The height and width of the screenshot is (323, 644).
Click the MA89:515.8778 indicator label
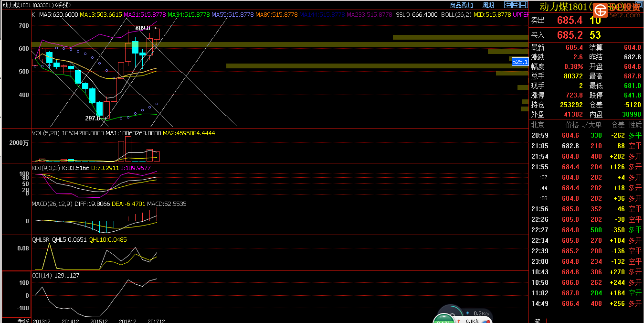(x=276, y=15)
